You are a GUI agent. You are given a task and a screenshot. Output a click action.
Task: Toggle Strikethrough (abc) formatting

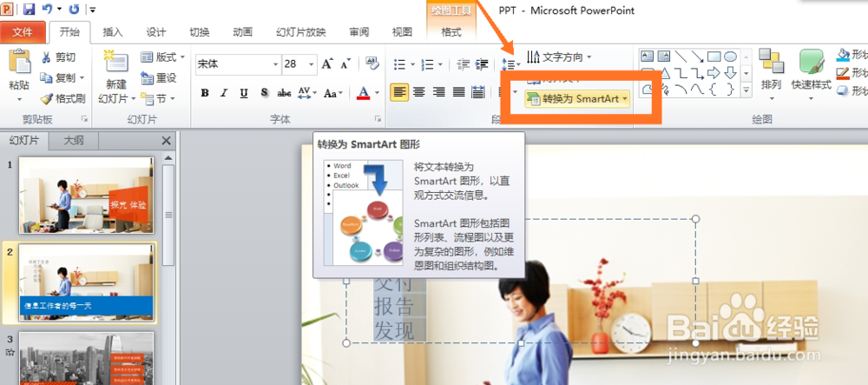click(284, 92)
